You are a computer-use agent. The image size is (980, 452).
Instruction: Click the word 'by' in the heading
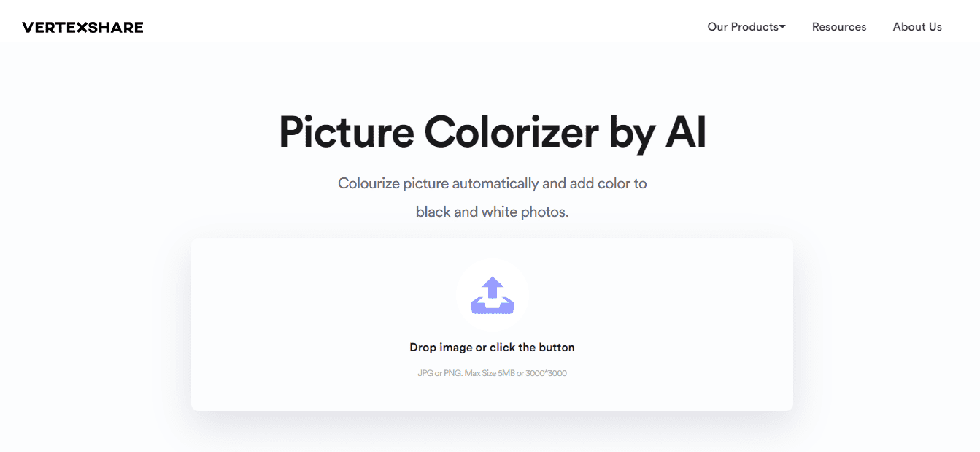pyautogui.click(x=632, y=133)
